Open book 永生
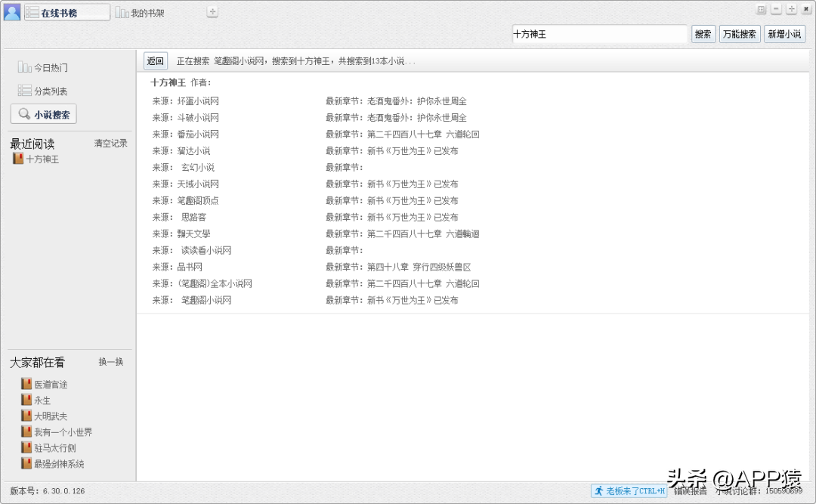 pyautogui.click(x=42, y=400)
